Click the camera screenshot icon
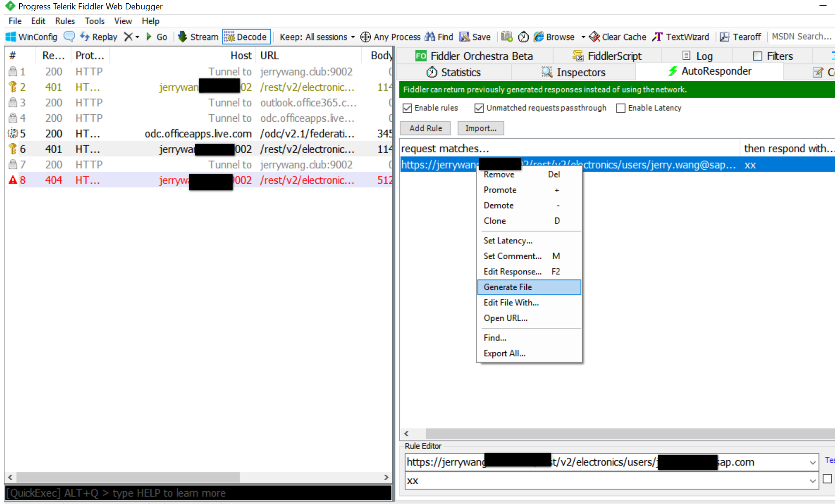The image size is (835, 504). point(507,37)
